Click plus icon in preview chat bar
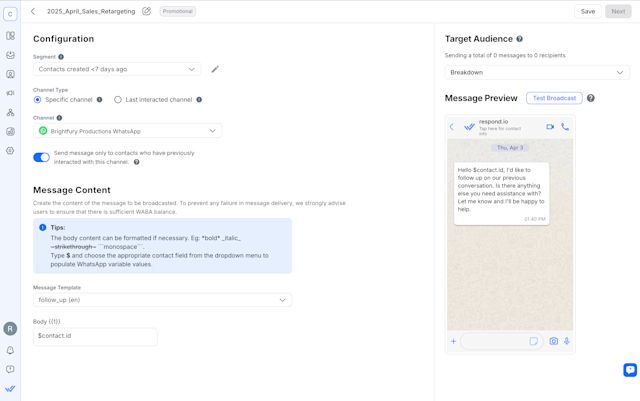 [453, 341]
